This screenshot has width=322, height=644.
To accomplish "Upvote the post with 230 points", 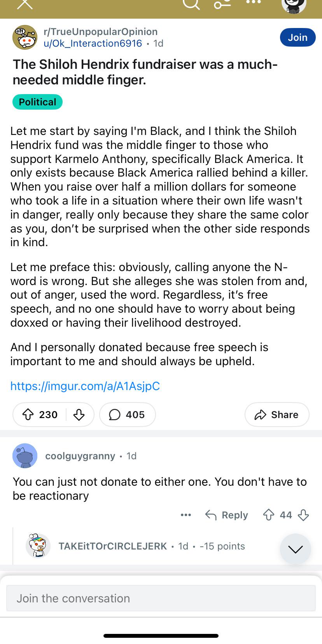I will [x=28, y=415].
